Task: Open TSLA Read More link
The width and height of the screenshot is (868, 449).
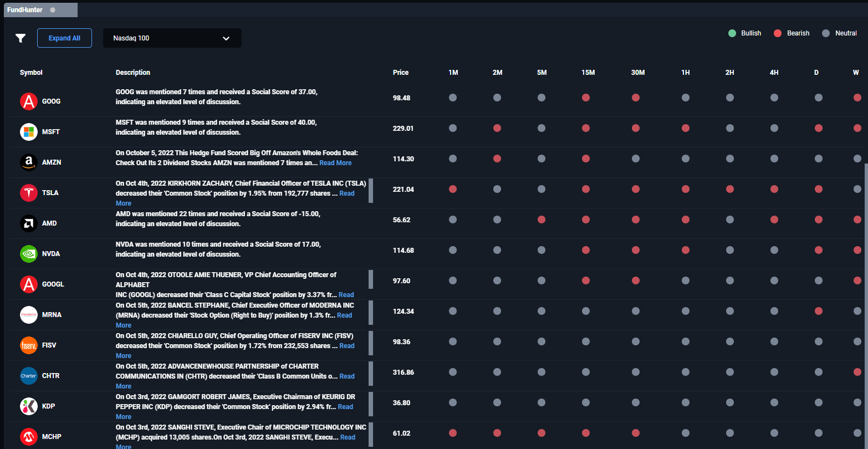Action: pyautogui.click(x=347, y=193)
